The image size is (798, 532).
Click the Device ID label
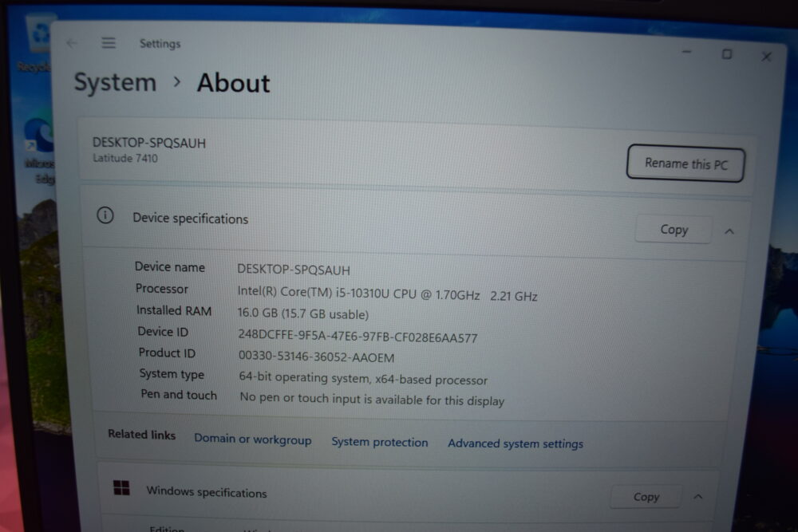click(x=163, y=332)
